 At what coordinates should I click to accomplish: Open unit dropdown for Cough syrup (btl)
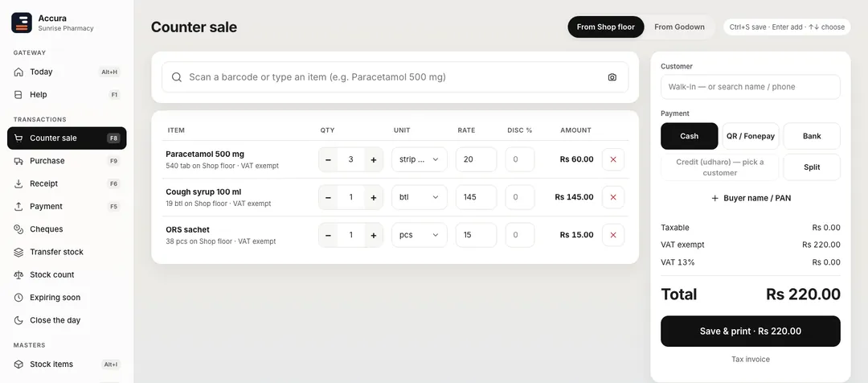[x=419, y=197]
